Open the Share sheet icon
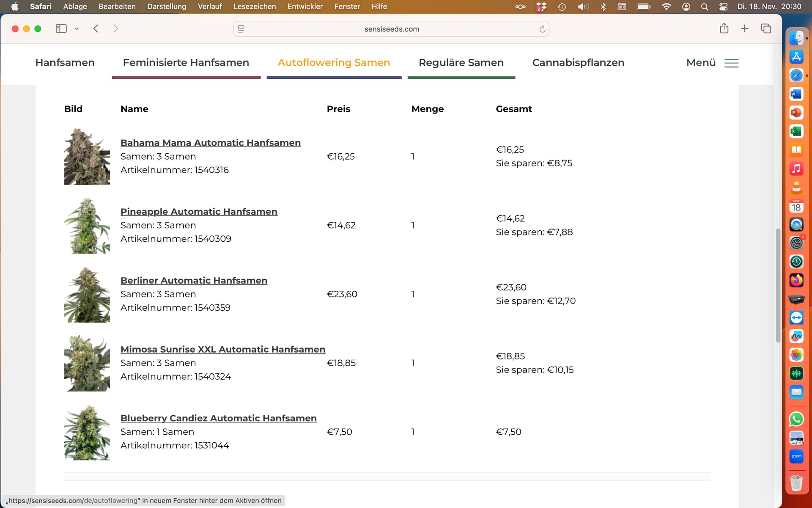Screen dimensions: 812x508 pos(724,28)
